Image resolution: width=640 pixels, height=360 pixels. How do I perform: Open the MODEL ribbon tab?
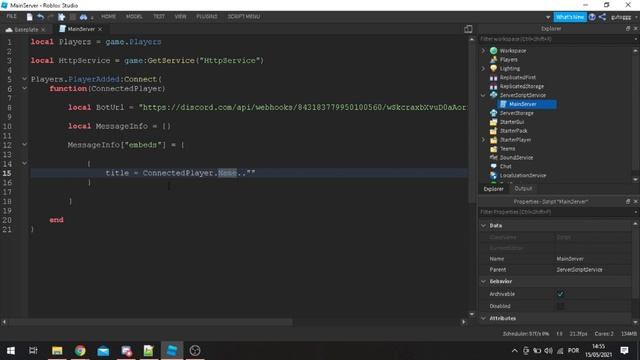coord(134,16)
